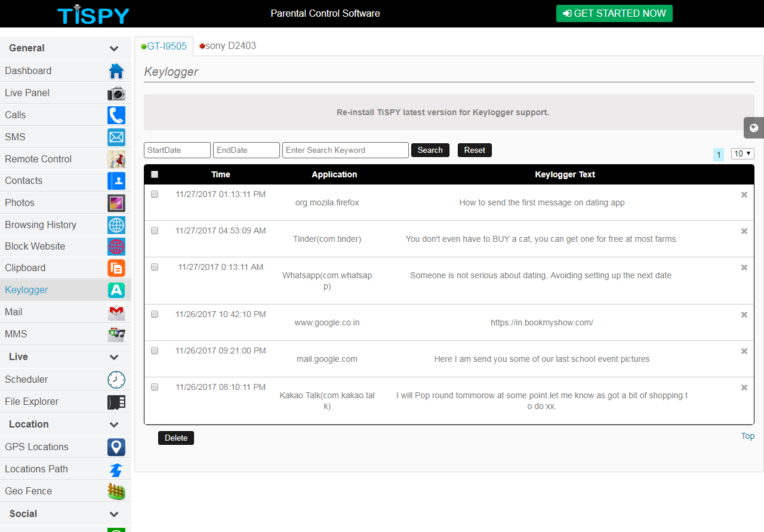This screenshot has height=532, width=764.
Task: Open Calls using the phone icon
Action: [116, 115]
